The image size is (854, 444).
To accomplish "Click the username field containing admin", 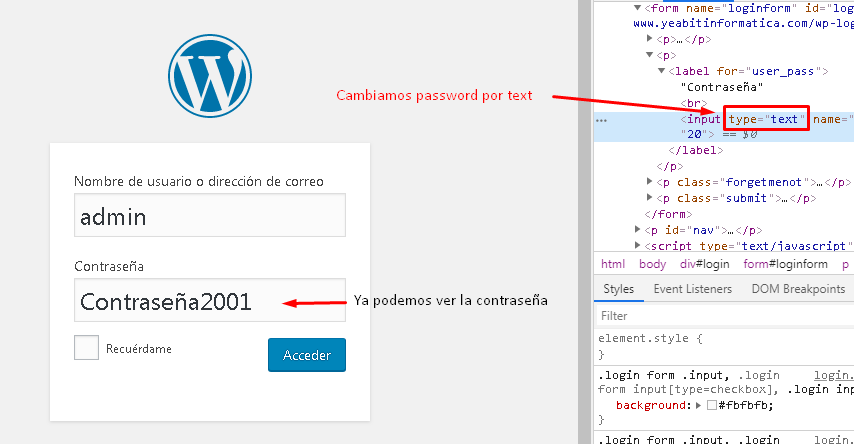I will tap(210, 215).
